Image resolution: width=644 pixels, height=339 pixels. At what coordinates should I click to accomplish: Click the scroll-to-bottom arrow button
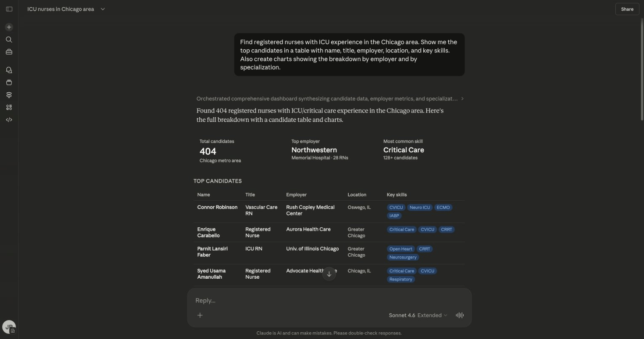coord(329,274)
